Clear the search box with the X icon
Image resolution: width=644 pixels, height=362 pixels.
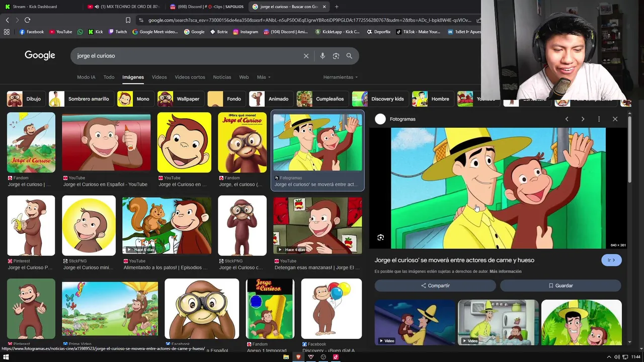(x=306, y=56)
